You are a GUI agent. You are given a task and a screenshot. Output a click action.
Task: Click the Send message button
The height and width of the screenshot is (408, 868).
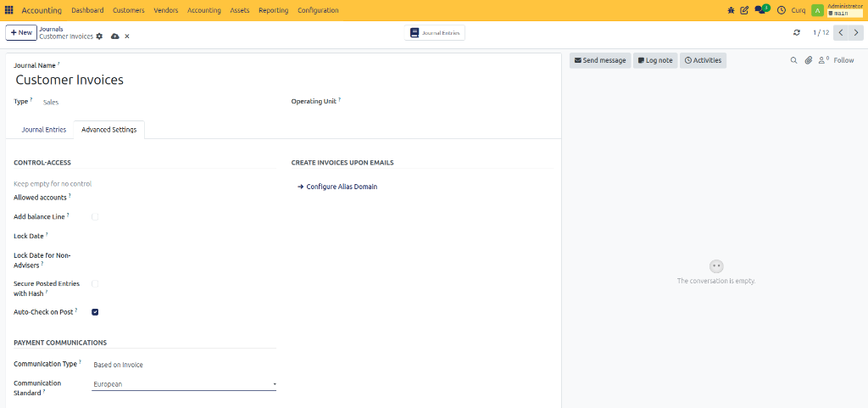(x=600, y=60)
